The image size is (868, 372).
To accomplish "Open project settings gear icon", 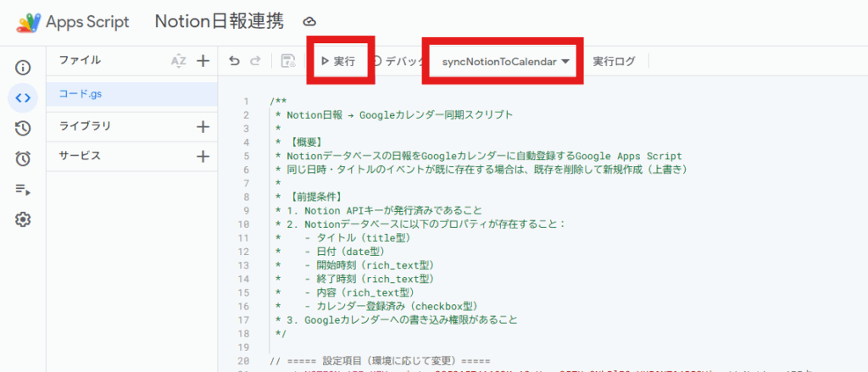I will (x=23, y=219).
